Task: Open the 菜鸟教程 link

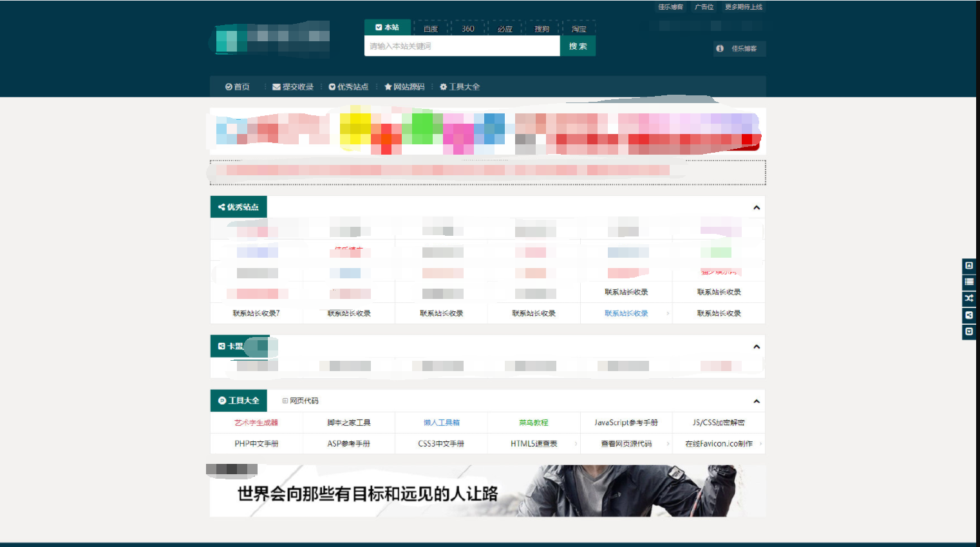Action: pyautogui.click(x=534, y=423)
